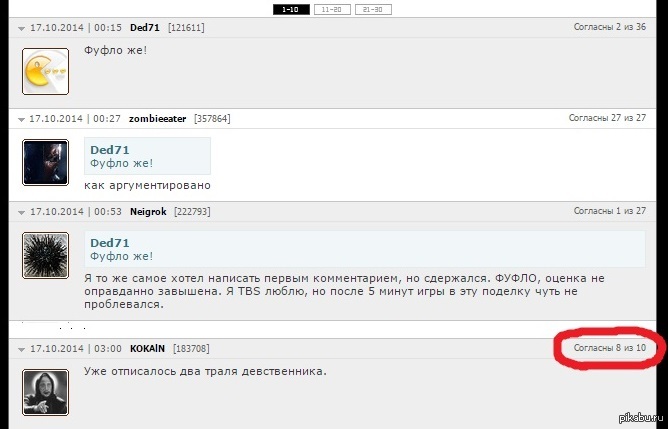Switch to comments page 11-20
669x429 pixels.
(x=331, y=9)
